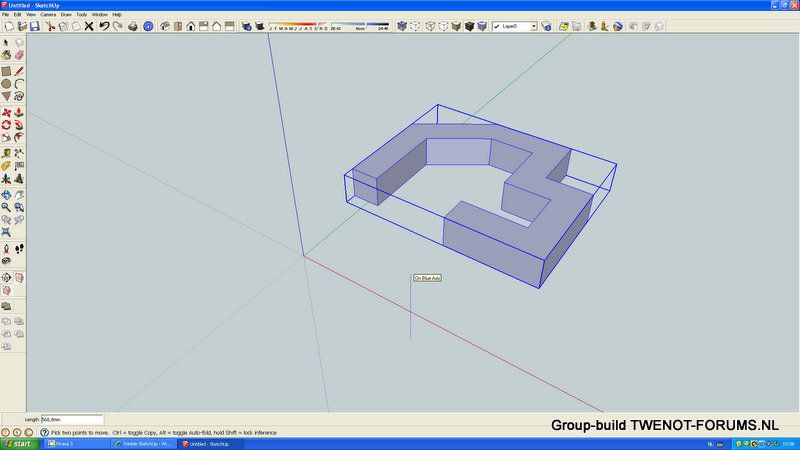Click the scissors Cut icon
Screen dimensions: 800x450
(51, 26)
